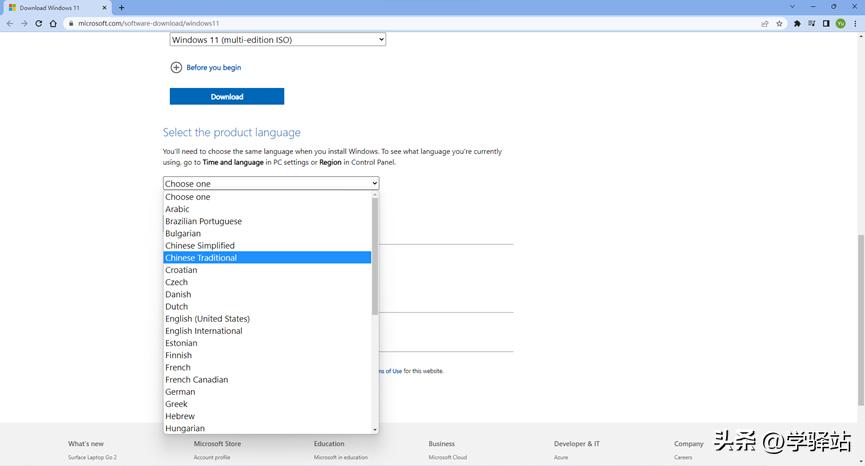Viewport: 865px width, 466px height.
Task: Click the blue Download button
Action: pos(227,97)
